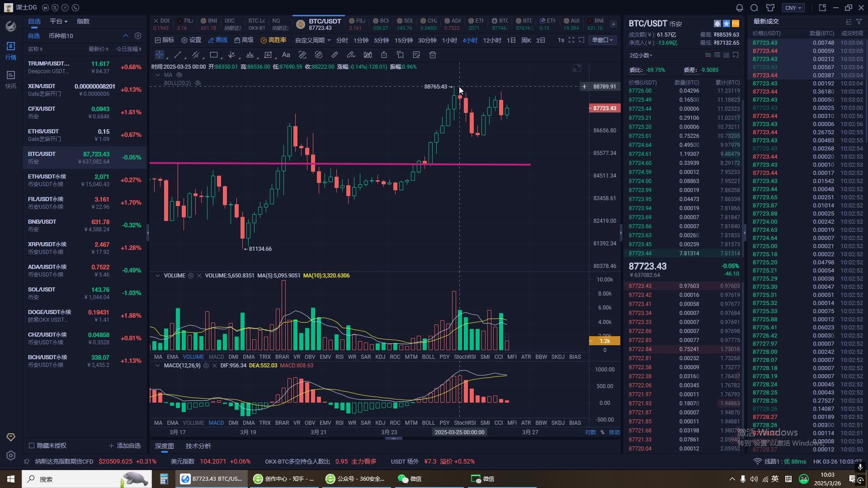Click the Windows taskbar 搜索 search box

pos(87,479)
